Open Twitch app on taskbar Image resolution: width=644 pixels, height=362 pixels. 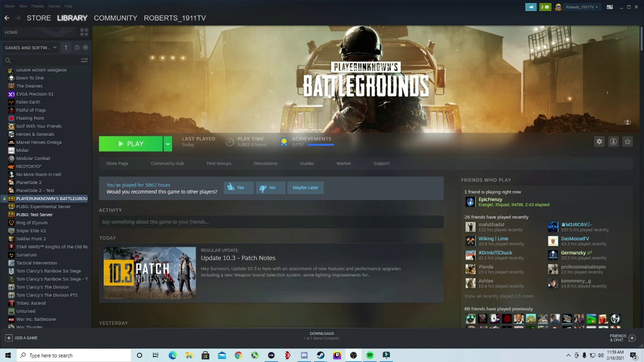coord(337,355)
